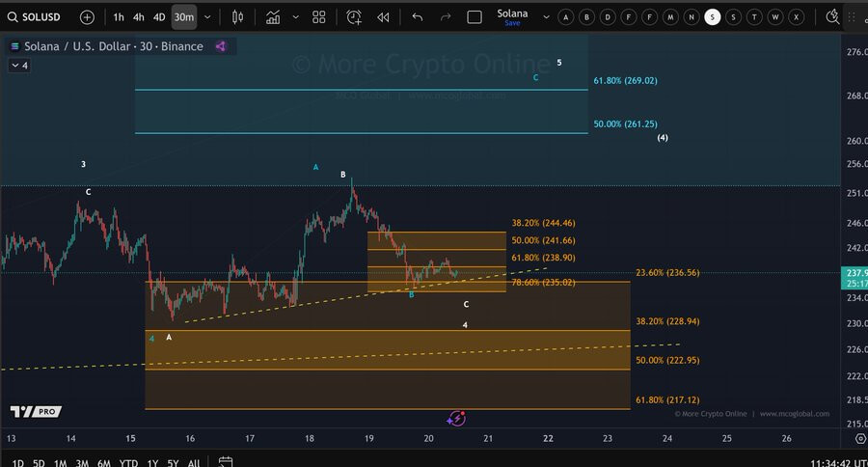Viewport: 868px width, 467px height.
Task: Redo the chart action
Action: 446,17
